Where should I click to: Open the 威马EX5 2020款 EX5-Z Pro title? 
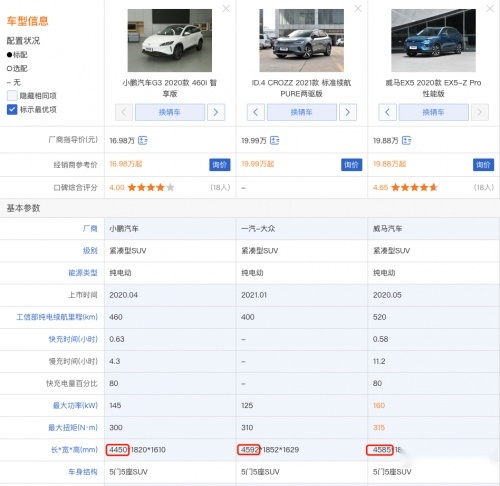[433, 88]
